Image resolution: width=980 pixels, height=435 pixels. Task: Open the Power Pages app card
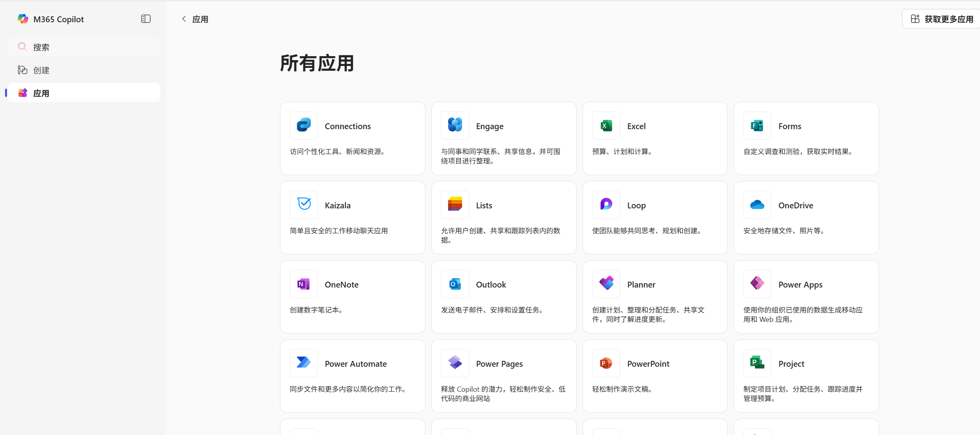503,376
